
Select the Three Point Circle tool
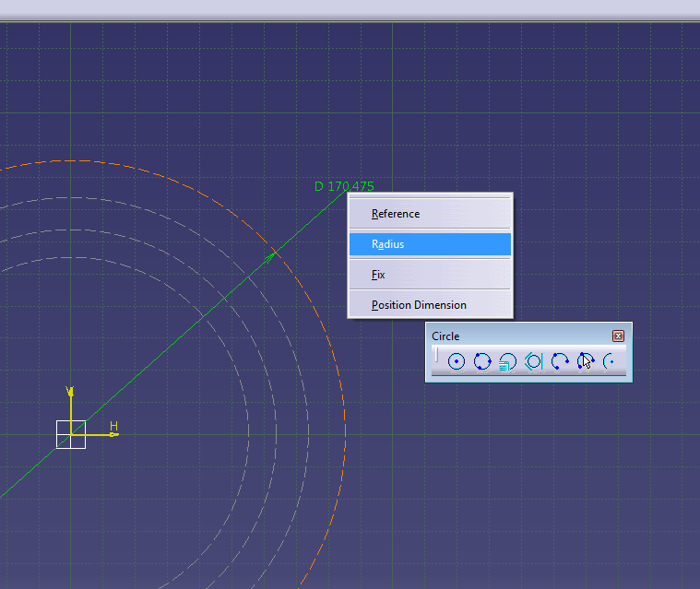482,361
